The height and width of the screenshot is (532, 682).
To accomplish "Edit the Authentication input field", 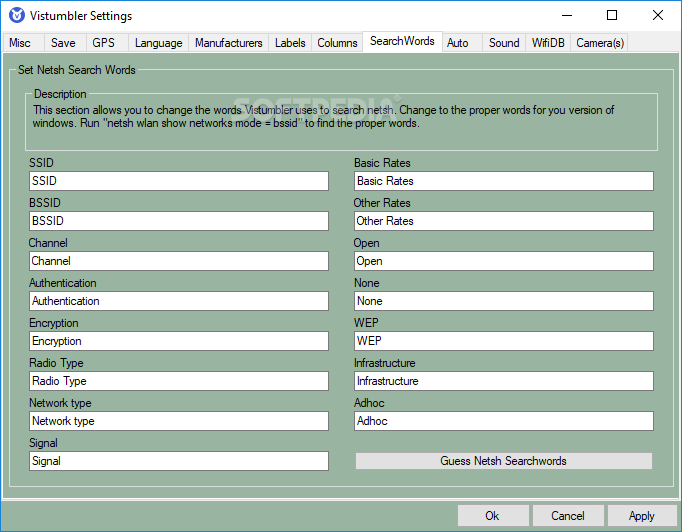I will (179, 301).
